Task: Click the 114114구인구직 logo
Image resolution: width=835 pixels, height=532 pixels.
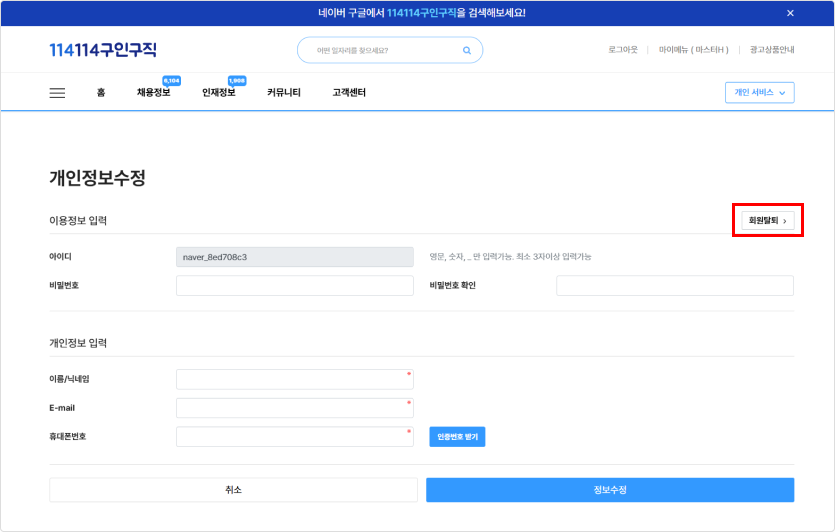Action: point(103,50)
